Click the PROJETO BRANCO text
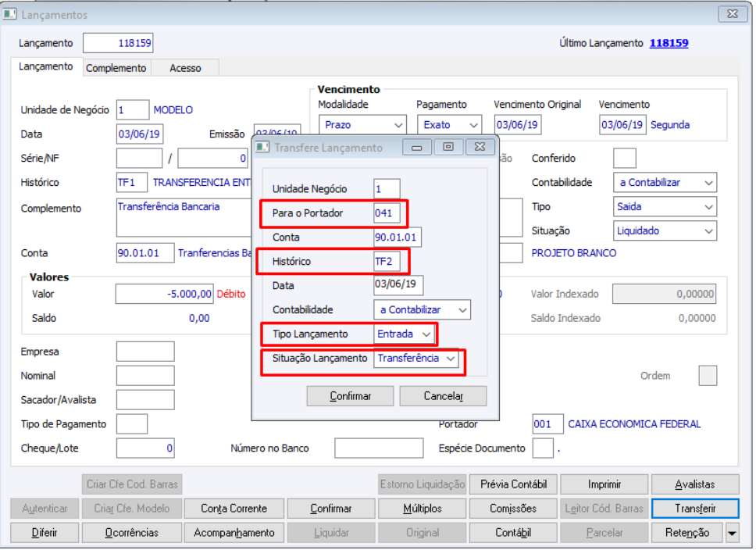Viewport: 756px width, 550px height. [x=574, y=253]
